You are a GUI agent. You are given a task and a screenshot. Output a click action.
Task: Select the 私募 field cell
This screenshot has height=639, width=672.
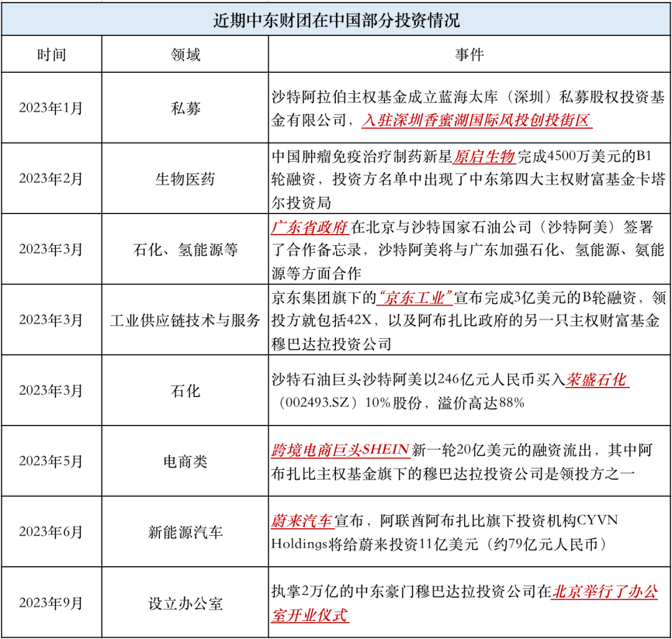click(185, 108)
